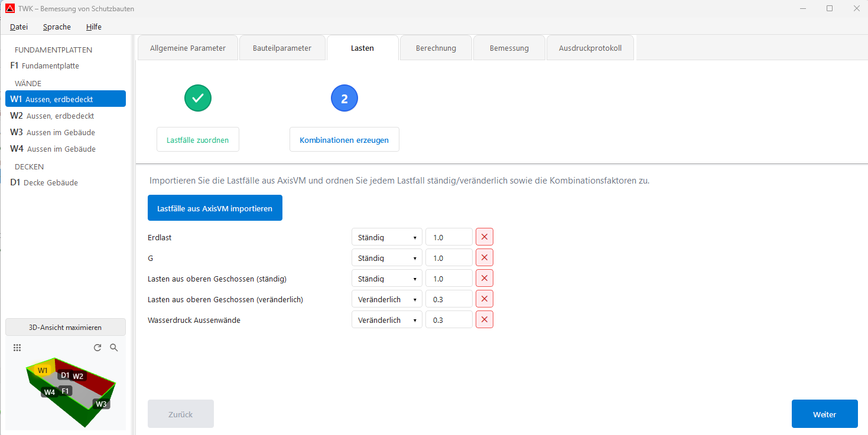Refresh the 3D preview view

(97, 348)
